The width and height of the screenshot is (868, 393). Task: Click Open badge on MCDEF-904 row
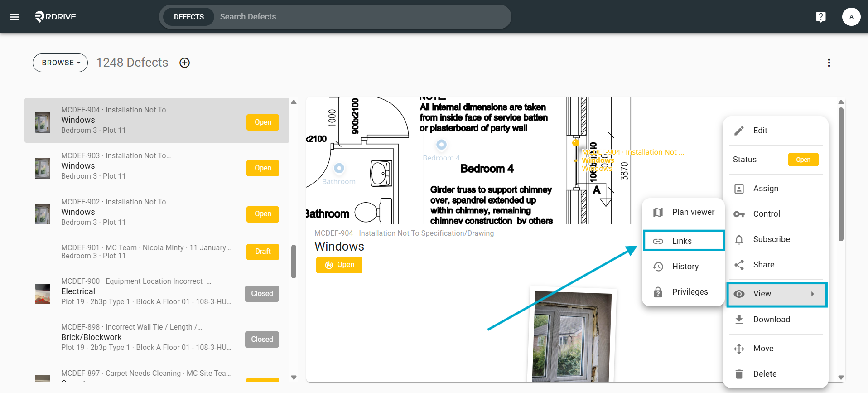coord(263,122)
